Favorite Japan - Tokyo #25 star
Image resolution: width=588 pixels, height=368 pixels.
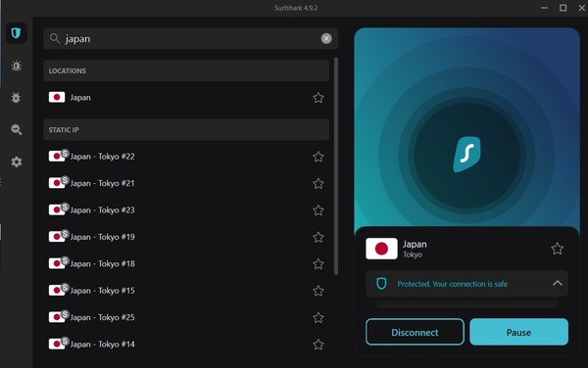pyautogui.click(x=318, y=318)
